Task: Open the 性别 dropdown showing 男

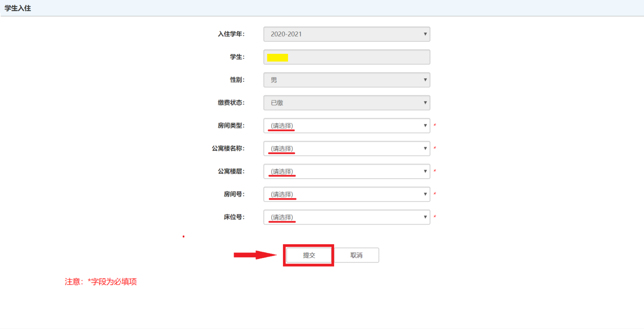Action: coord(346,80)
